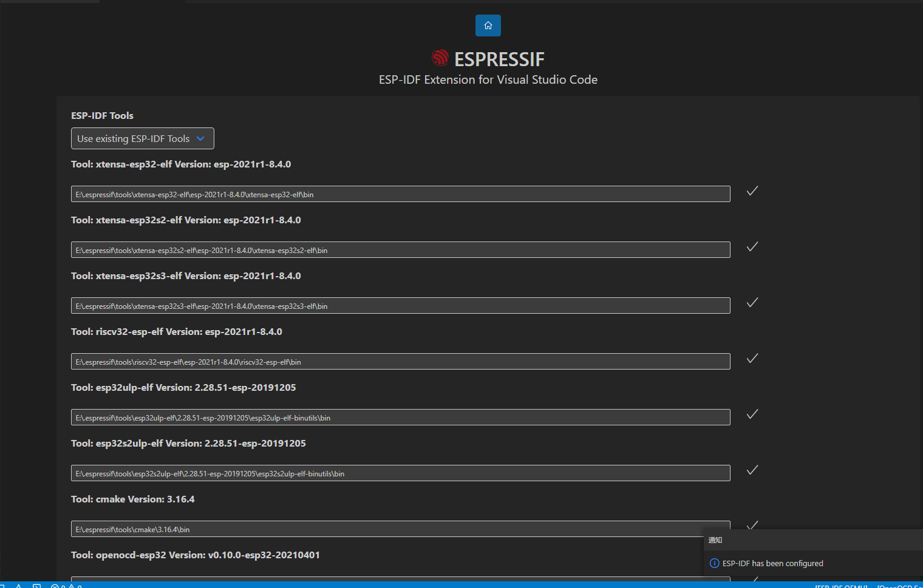Image resolution: width=923 pixels, height=588 pixels.
Task: Click the leftmost bracket icon in the status bar
Action: 2,586
